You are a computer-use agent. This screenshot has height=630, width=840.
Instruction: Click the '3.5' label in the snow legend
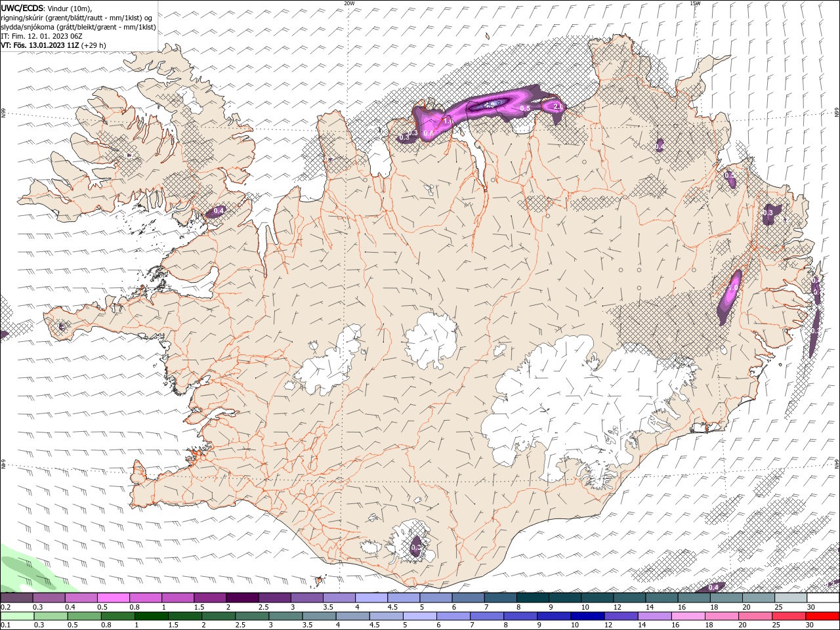click(x=327, y=607)
